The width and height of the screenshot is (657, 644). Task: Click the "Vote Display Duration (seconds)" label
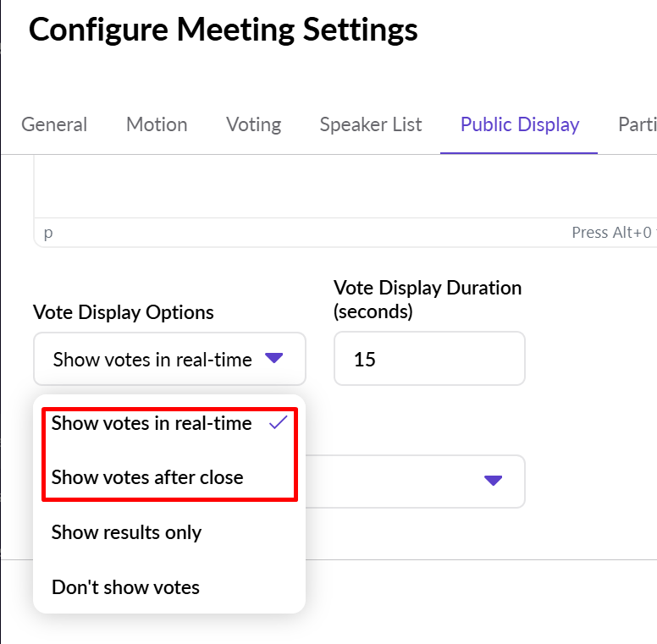[x=428, y=300]
